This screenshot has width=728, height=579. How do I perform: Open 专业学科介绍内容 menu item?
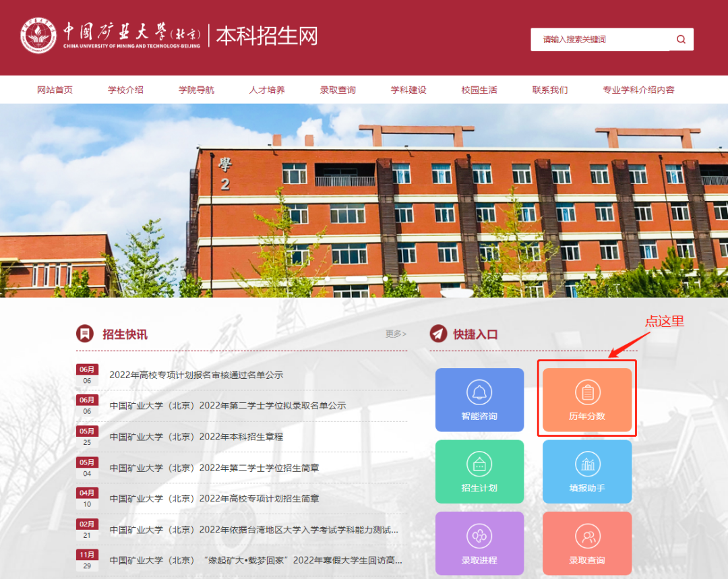(x=638, y=90)
